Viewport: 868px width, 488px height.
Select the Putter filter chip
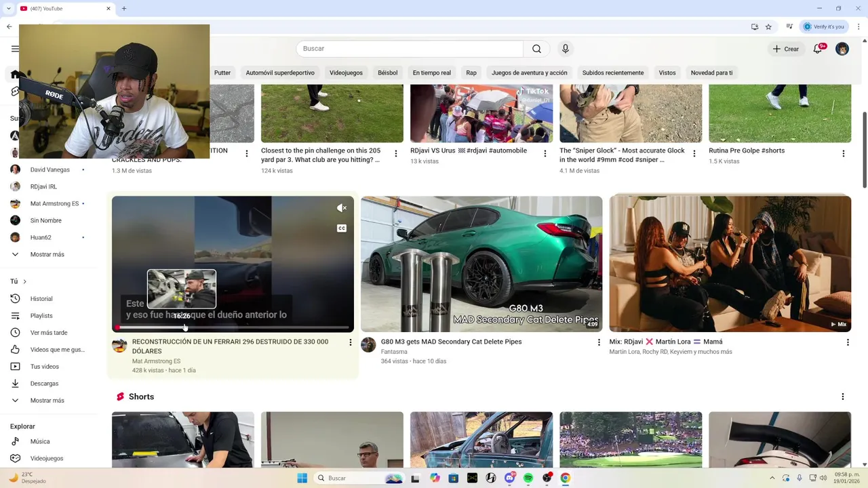222,73
